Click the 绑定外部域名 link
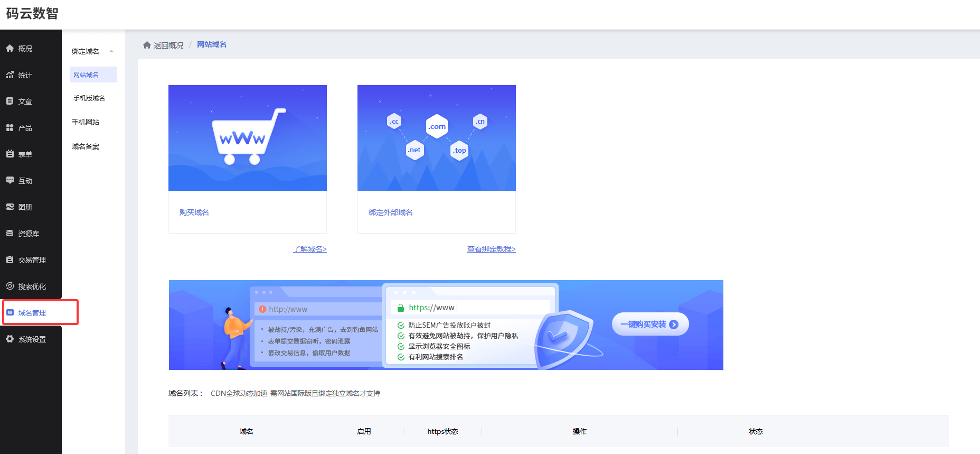This screenshot has width=980, height=454. click(x=391, y=212)
